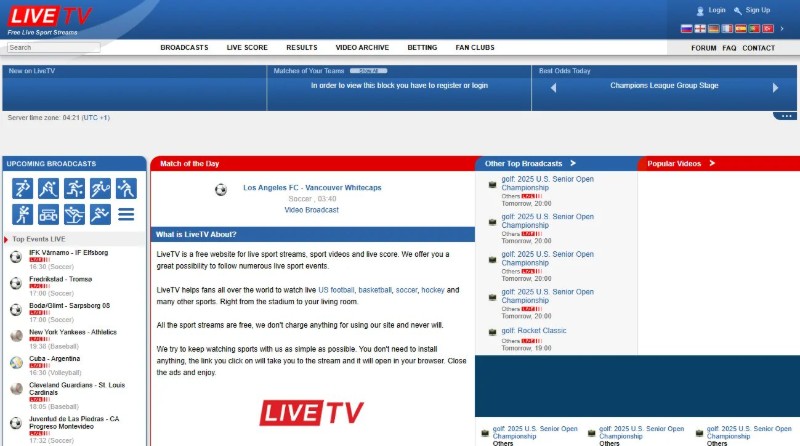
Task: Select the athletics running icon
Action: pos(101,214)
